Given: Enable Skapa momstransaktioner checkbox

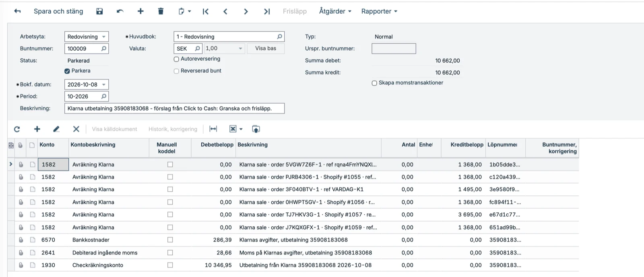Looking at the screenshot, I should pos(374,83).
